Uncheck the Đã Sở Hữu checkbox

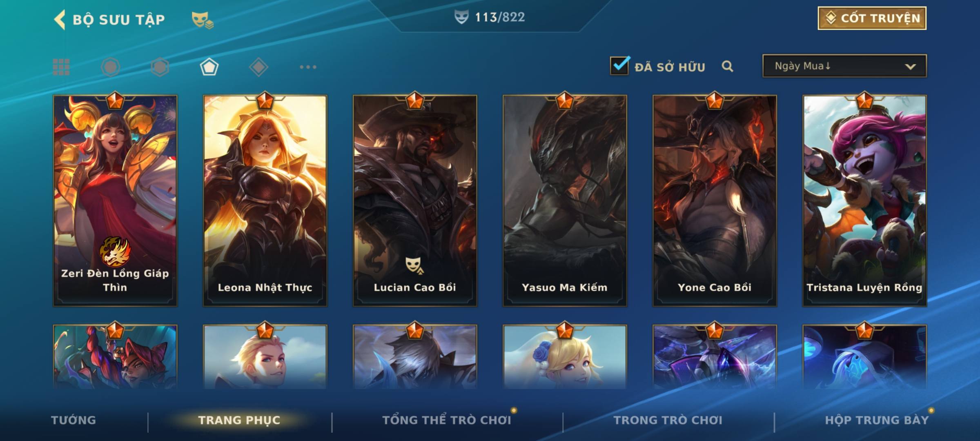click(619, 66)
